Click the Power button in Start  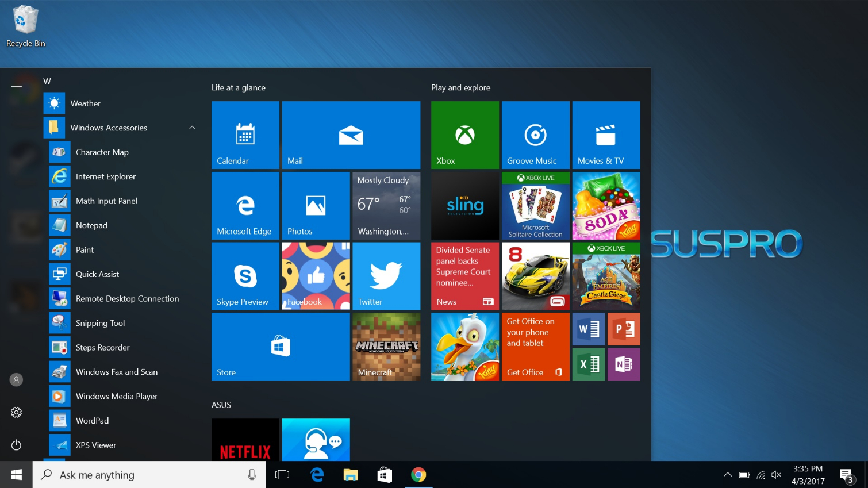point(16,445)
